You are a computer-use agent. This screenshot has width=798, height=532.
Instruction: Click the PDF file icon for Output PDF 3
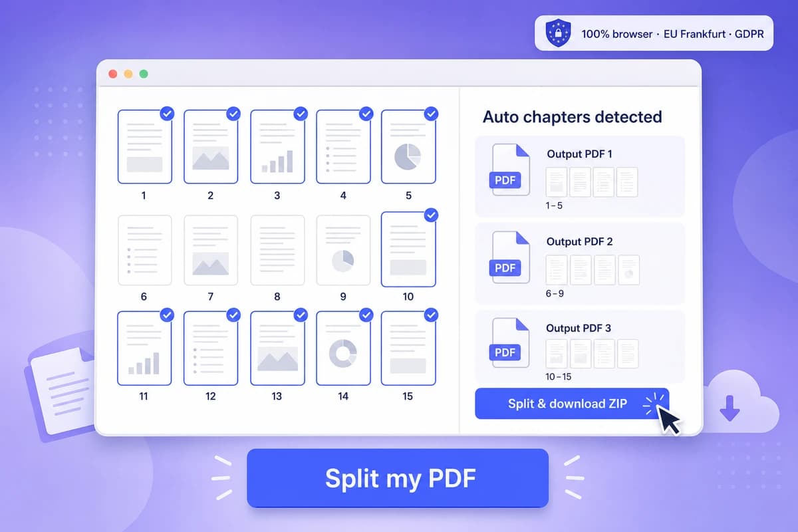pyautogui.click(x=509, y=343)
